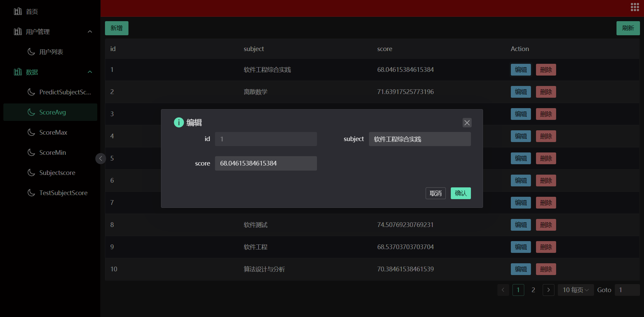Click the chart icon next to 首页
The height and width of the screenshot is (317, 644).
point(18,11)
